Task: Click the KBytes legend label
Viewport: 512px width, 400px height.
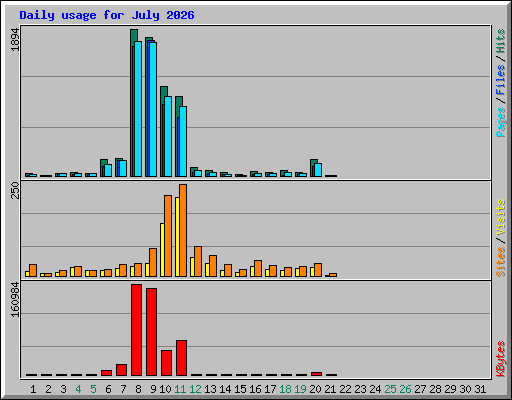Action: click(501, 359)
